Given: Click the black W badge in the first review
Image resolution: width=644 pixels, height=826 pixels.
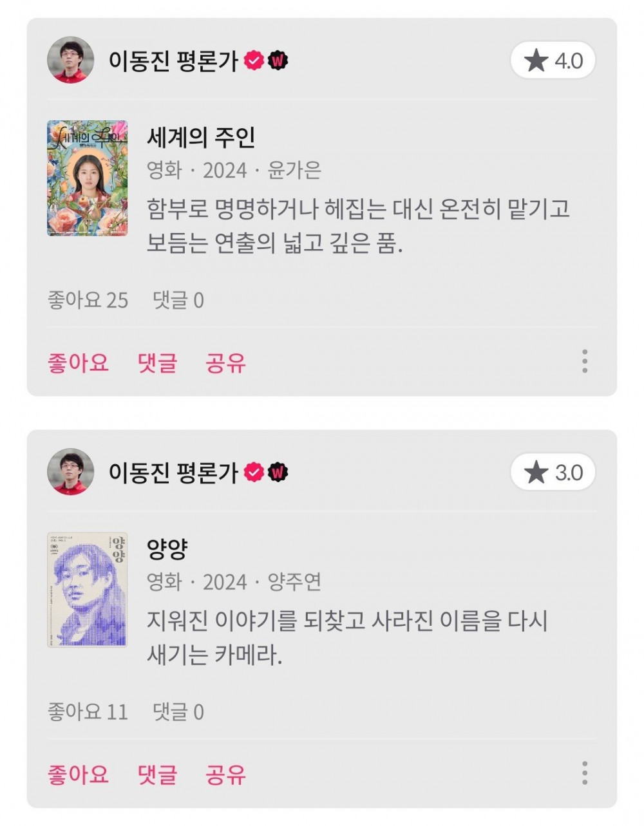Looking at the screenshot, I should point(278,61).
